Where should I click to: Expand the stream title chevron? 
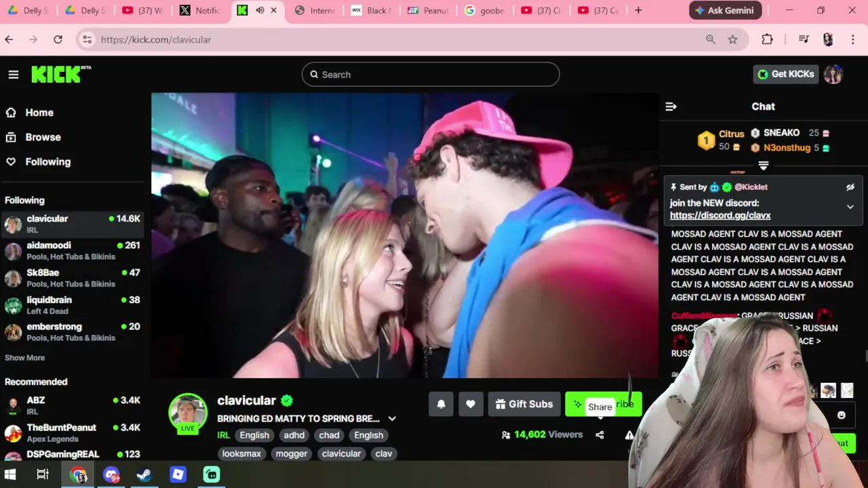392,419
